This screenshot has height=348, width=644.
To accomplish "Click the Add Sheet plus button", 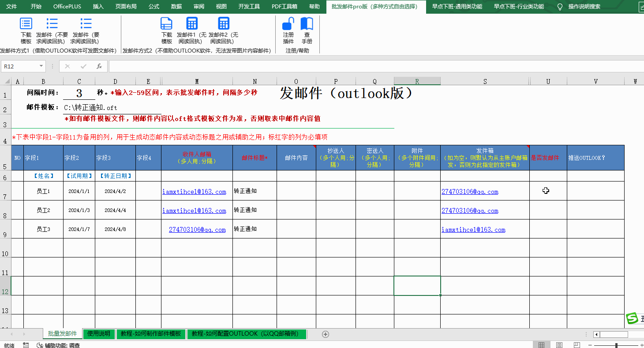I will point(325,334).
